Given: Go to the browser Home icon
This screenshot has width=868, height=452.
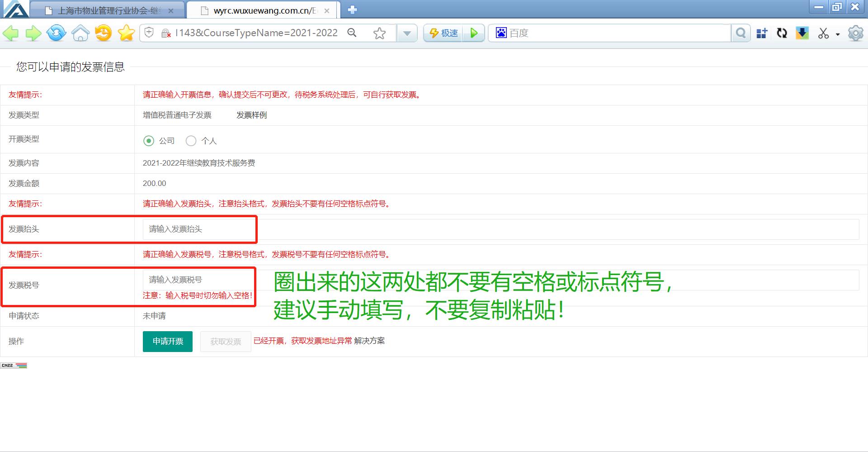Looking at the screenshot, I should pos(80,33).
